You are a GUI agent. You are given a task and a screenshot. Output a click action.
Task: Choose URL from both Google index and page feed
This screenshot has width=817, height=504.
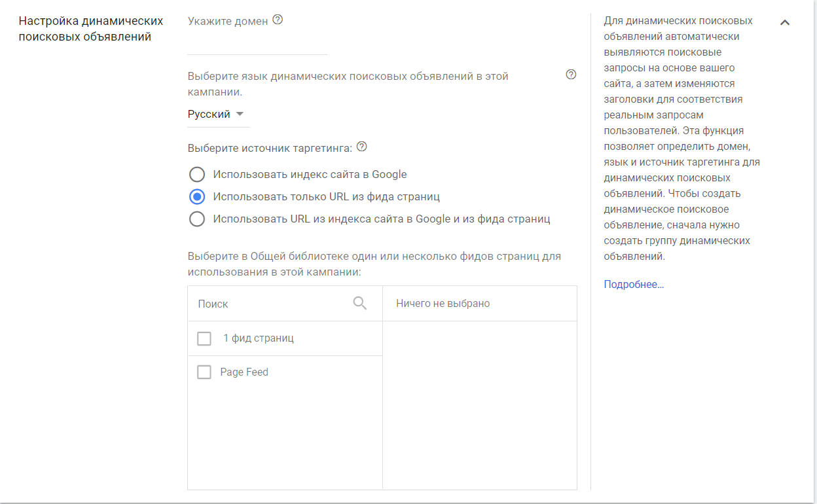pos(197,219)
